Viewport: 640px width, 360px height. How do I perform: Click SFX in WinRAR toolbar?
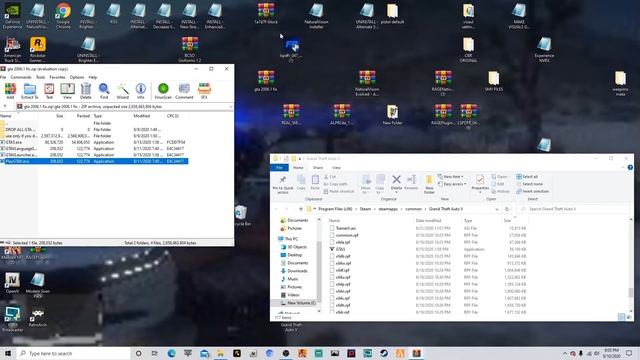(x=204, y=91)
